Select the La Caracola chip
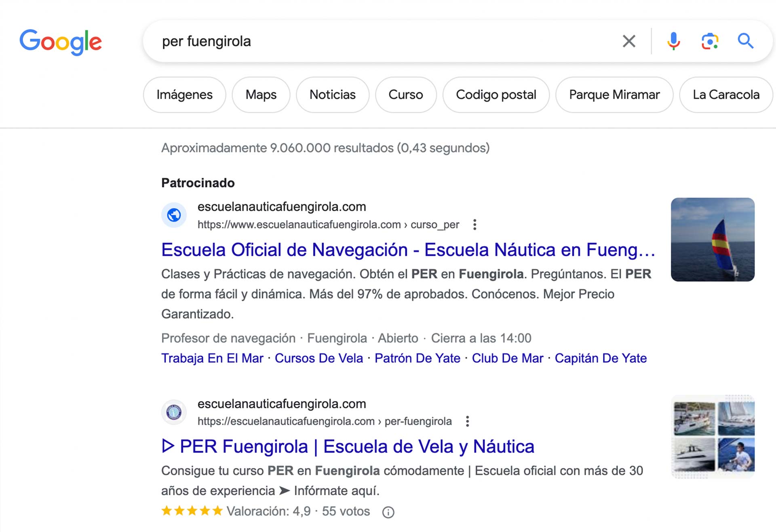Image resolution: width=776 pixels, height=532 pixels. [726, 95]
